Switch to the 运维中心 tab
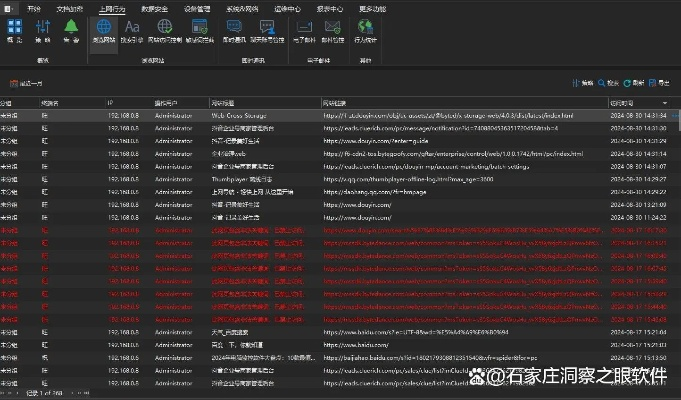Viewport: 681px width, 400px height. click(x=288, y=9)
